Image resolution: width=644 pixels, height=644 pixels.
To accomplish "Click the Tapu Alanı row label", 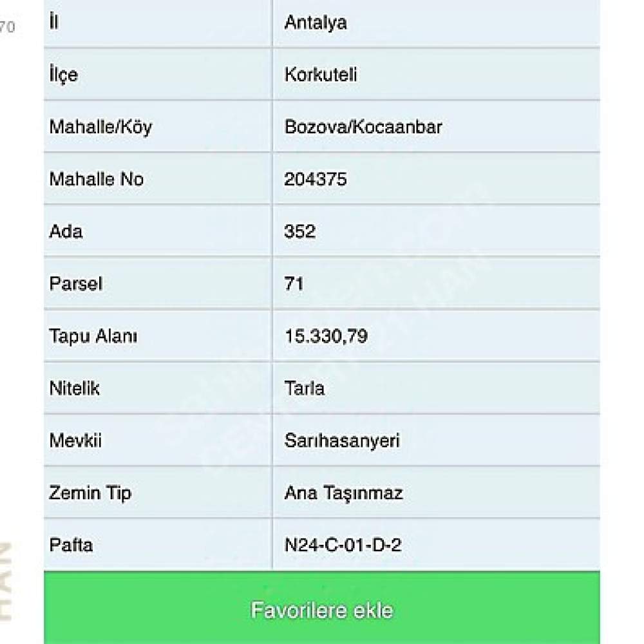I will tap(93, 336).
